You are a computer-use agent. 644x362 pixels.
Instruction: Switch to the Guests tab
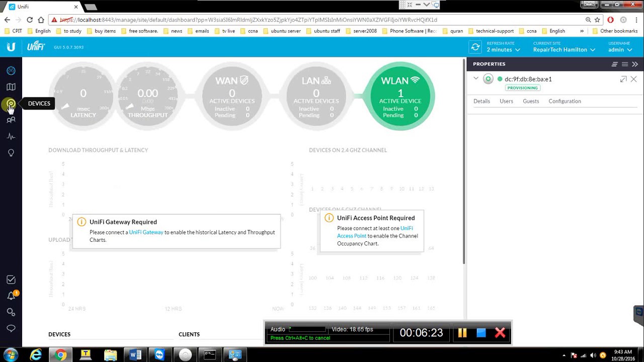(531, 101)
